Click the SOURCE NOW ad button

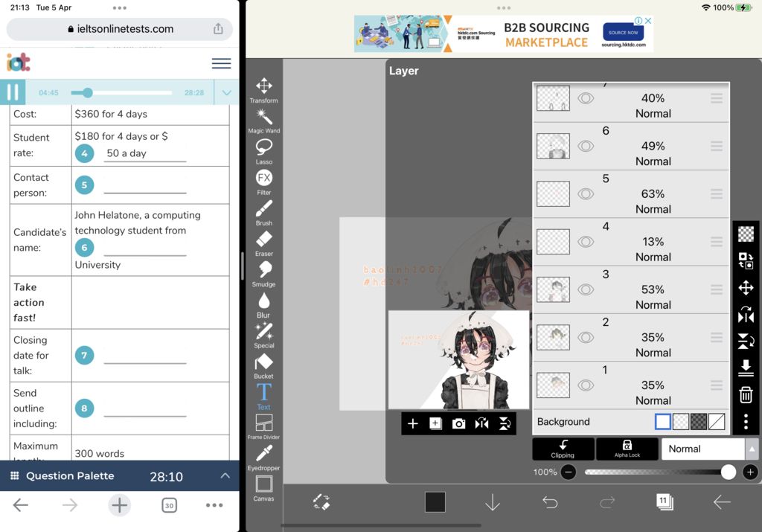click(623, 33)
